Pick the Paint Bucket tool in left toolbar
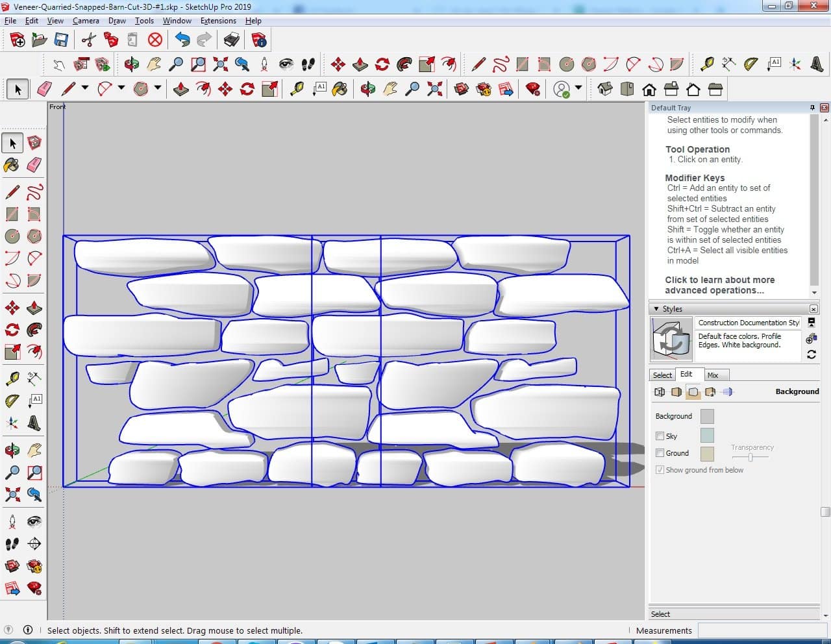The image size is (831, 644). (12, 165)
